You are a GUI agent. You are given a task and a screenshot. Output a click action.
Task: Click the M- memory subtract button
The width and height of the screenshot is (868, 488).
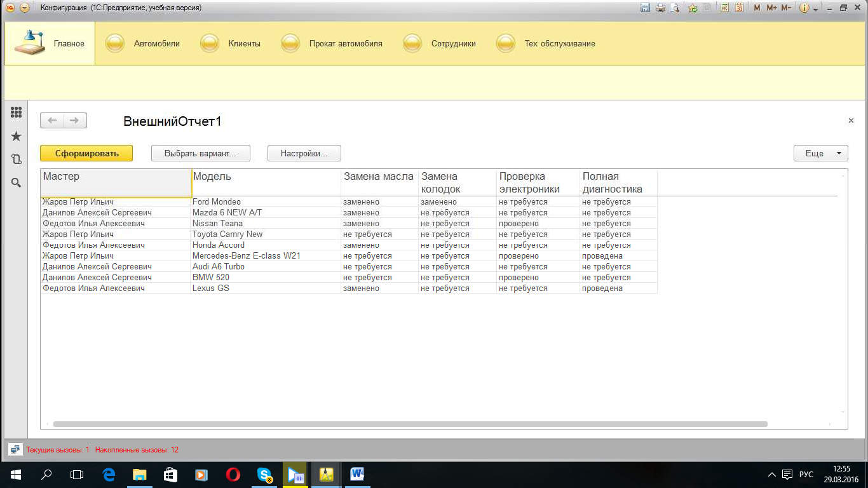pyautogui.click(x=786, y=8)
